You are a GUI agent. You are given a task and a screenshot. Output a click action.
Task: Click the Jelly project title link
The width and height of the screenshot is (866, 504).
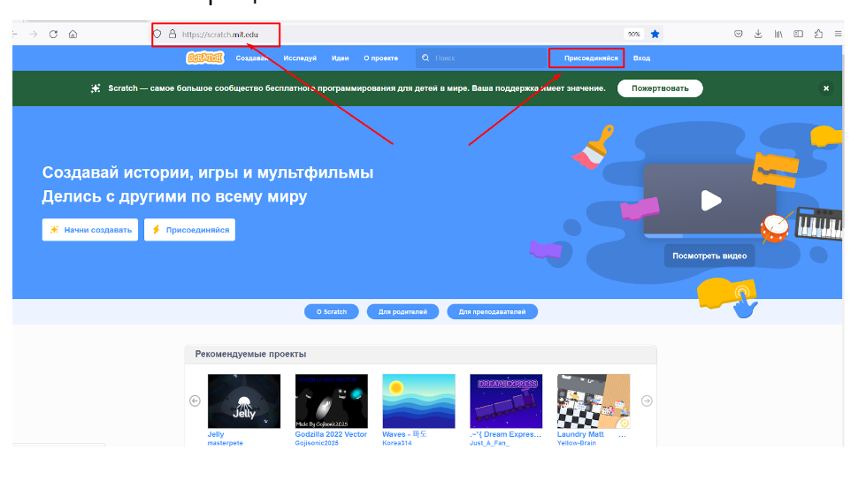click(216, 434)
